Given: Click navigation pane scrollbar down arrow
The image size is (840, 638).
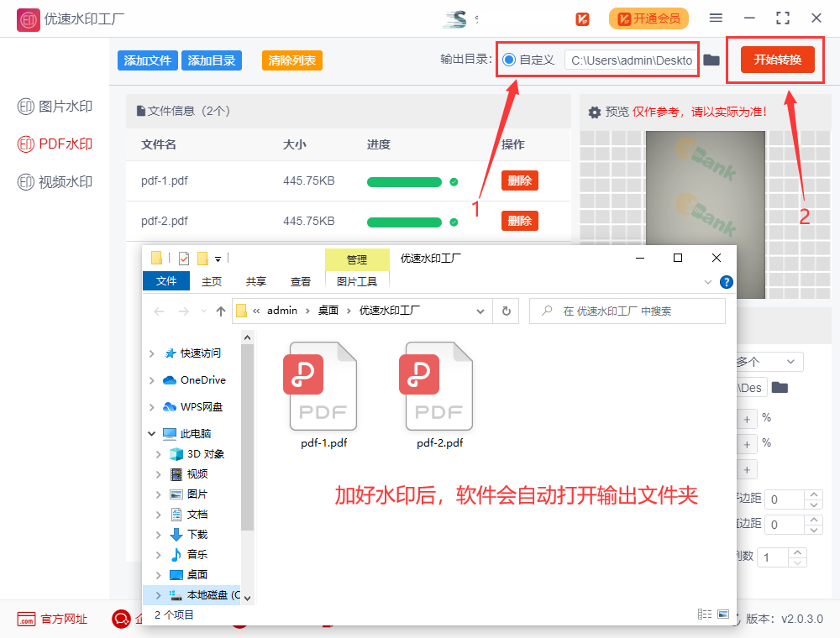Looking at the screenshot, I should pos(247,598).
